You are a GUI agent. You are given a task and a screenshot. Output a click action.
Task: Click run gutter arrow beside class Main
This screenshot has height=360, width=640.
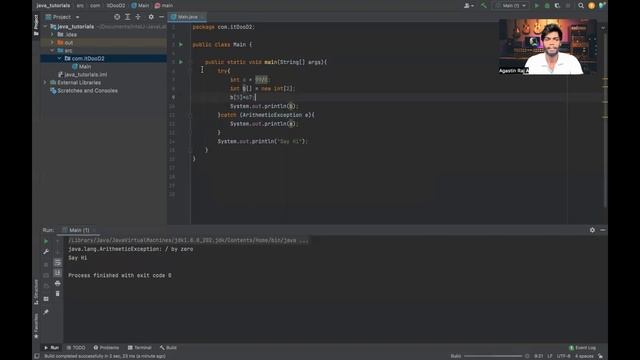[x=181, y=44]
